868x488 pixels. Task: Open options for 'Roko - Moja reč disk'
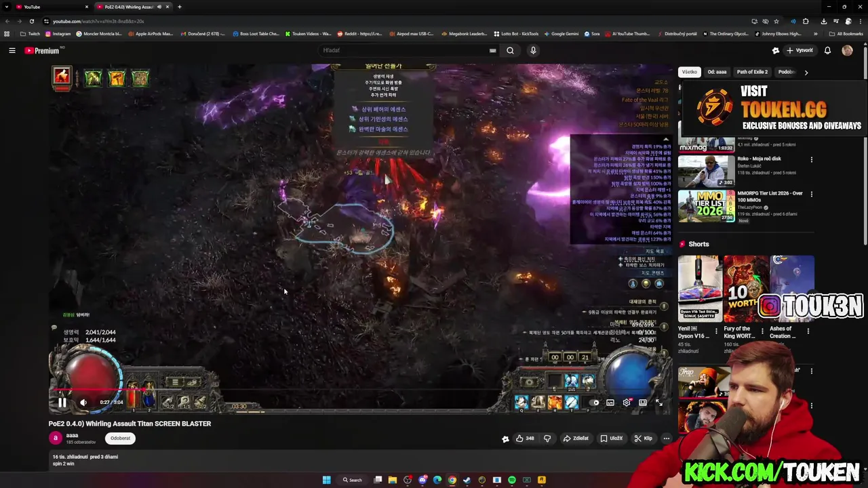tap(811, 160)
